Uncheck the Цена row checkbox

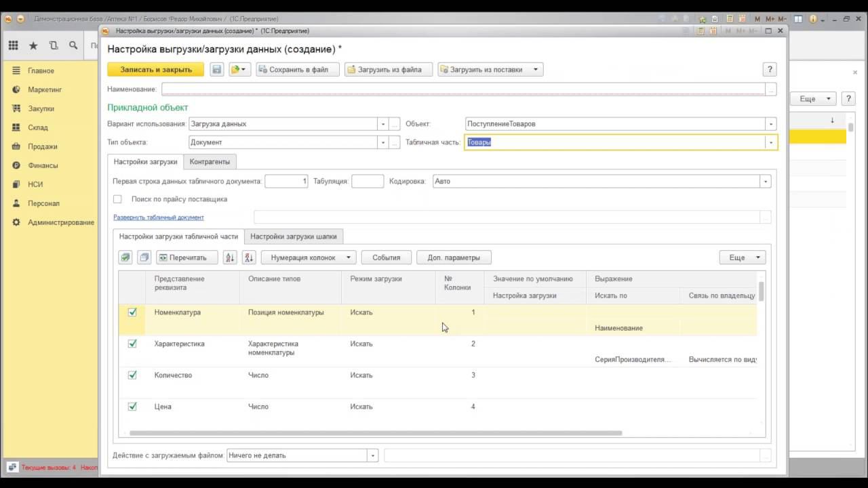click(x=132, y=407)
